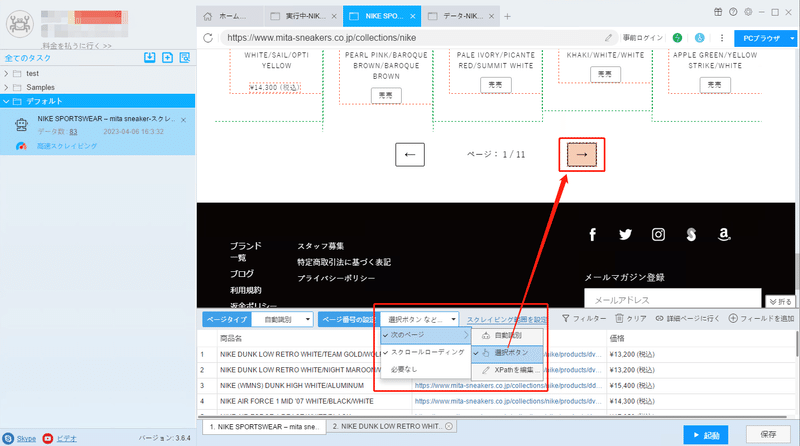Open help via the question mark icon
The height and width of the screenshot is (446, 800).
pos(733,12)
